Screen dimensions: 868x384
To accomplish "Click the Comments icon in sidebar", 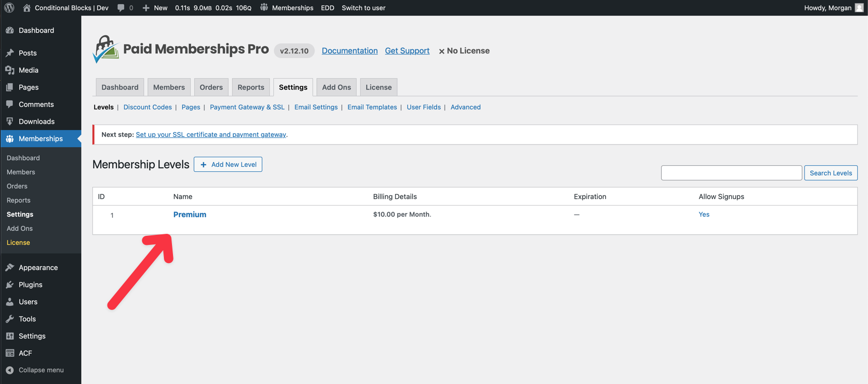I will pos(10,104).
